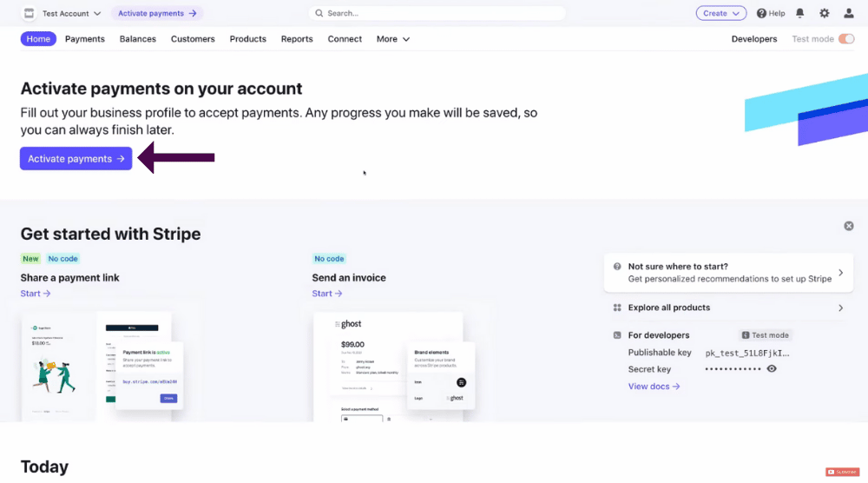Click the Explore all products grid icon
This screenshot has width=868, height=483.
tap(617, 308)
